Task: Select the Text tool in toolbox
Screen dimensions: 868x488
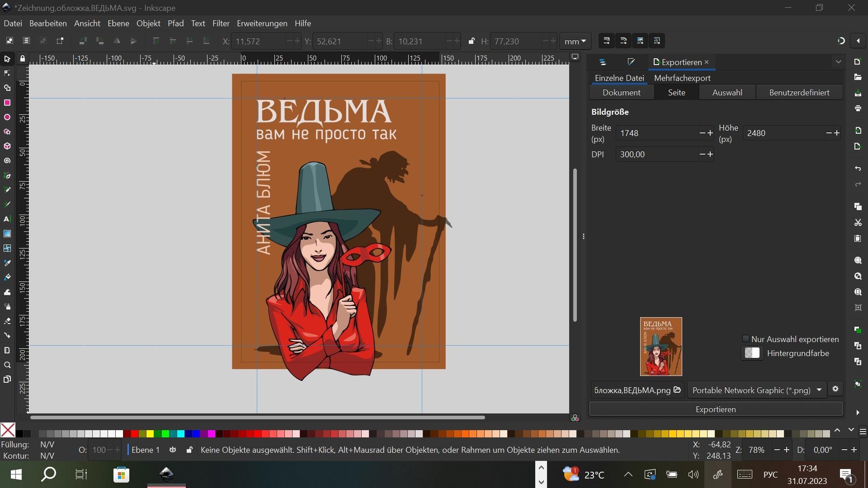Action: pyautogui.click(x=7, y=219)
